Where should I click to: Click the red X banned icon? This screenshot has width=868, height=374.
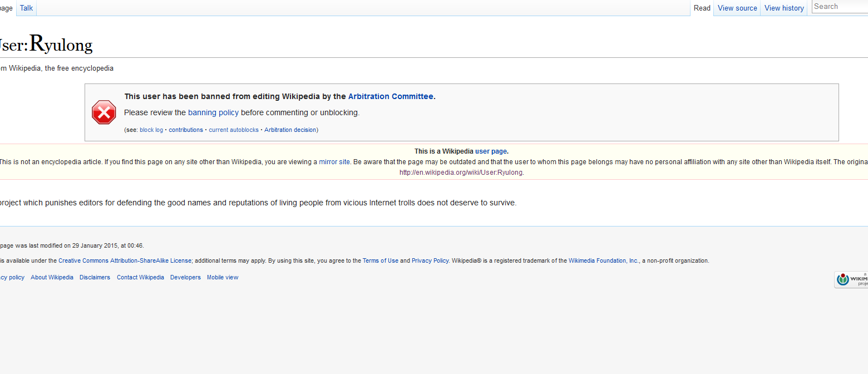103,112
